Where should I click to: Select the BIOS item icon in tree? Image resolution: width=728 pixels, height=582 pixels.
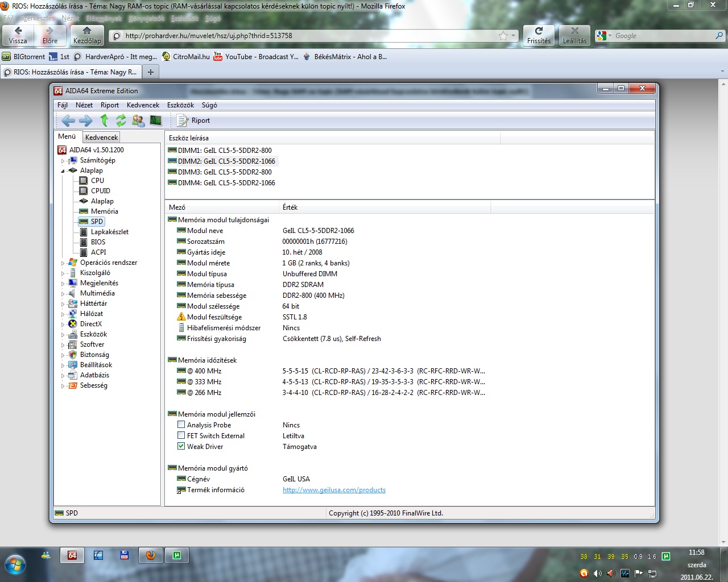click(84, 242)
